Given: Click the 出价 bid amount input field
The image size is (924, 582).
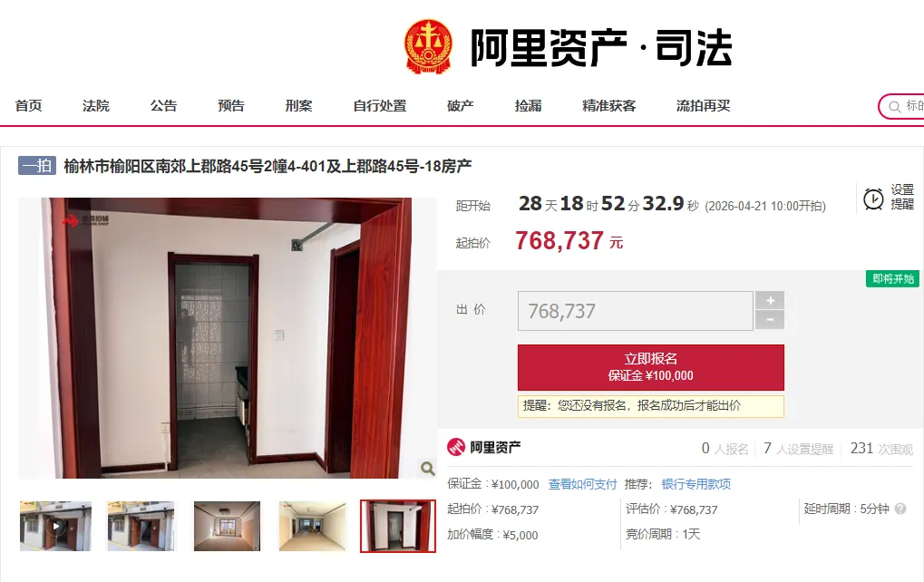Looking at the screenshot, I should (636, 310).
